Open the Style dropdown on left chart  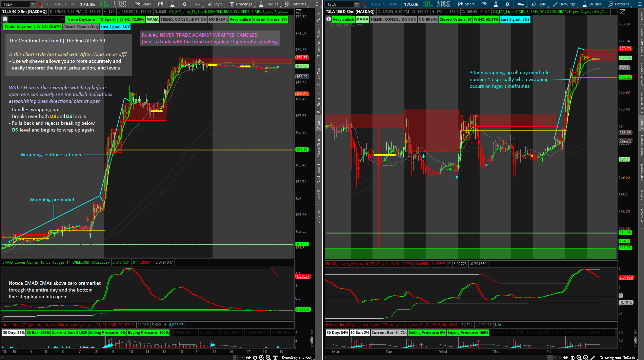[x=216, y=4]
